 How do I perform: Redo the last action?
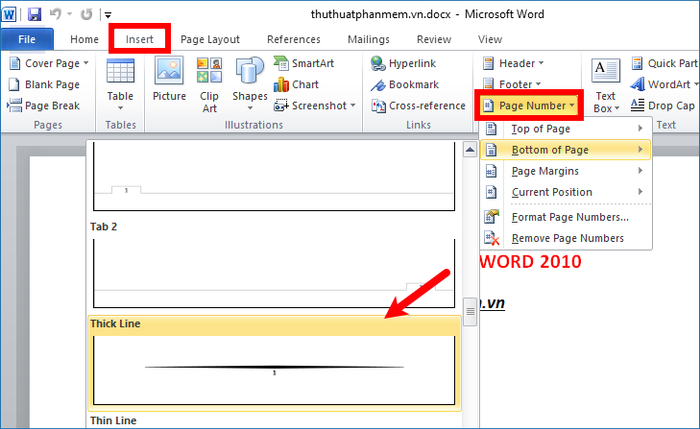click(87, 14)
